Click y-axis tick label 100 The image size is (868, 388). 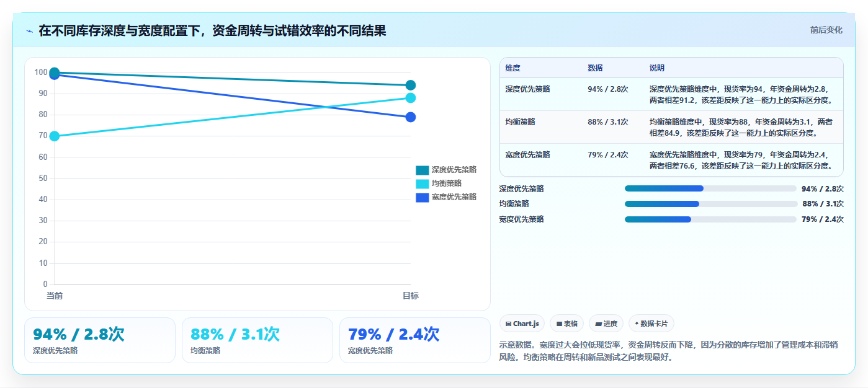(x=41, y=73)
